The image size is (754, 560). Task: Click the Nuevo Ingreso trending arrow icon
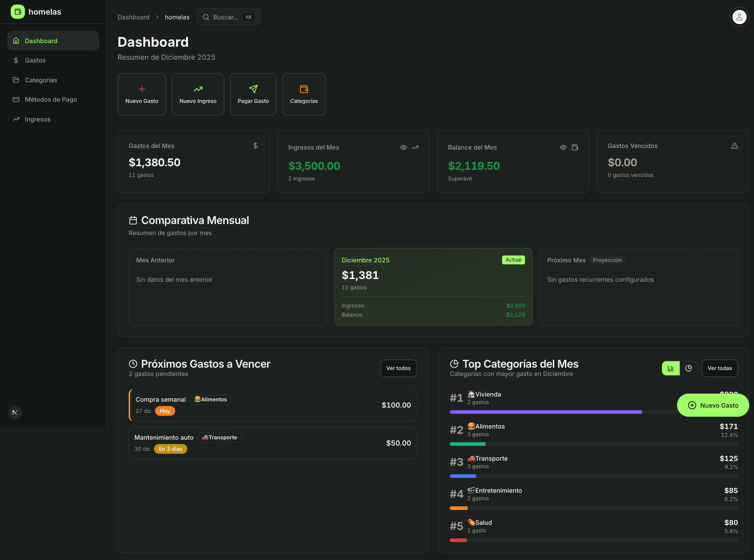198,89
